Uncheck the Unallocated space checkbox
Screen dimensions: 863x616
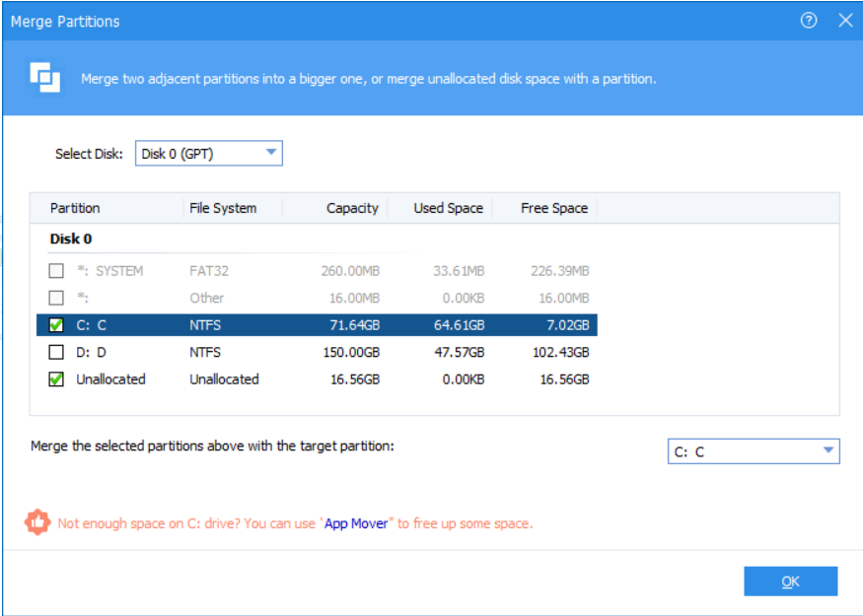point(56,378)
